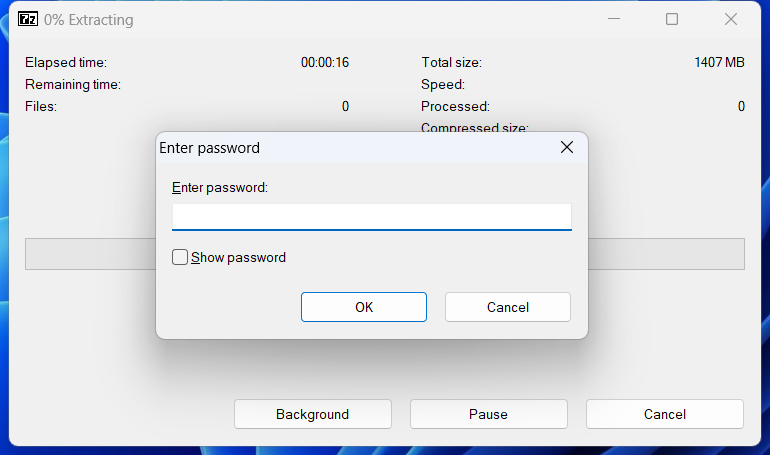770x455 pixels.
Task: Close the Enter password dialog
Action: (x=566, y=148)
